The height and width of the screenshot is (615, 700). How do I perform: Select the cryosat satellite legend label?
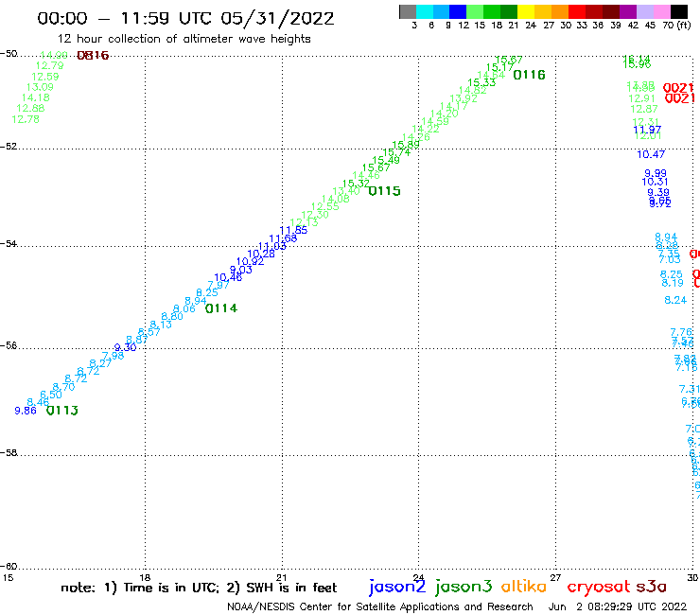(x=598, y=587)
